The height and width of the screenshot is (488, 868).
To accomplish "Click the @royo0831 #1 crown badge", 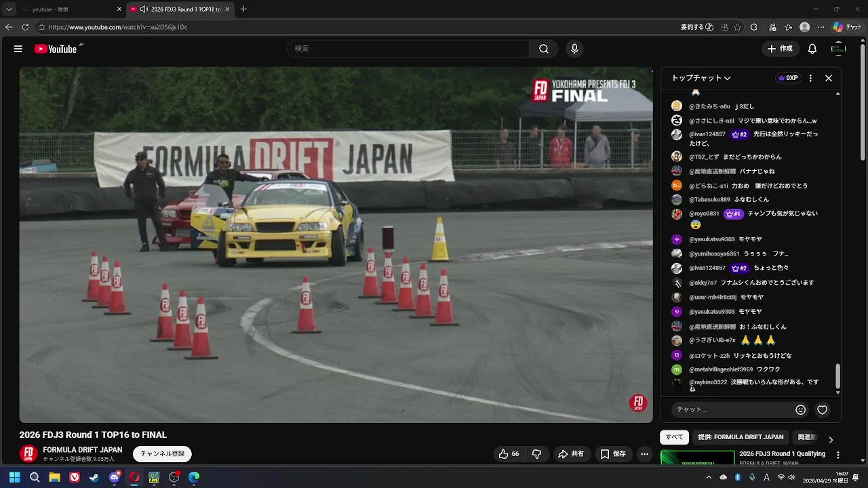I will pyautogui.click(x=733, y=214).
